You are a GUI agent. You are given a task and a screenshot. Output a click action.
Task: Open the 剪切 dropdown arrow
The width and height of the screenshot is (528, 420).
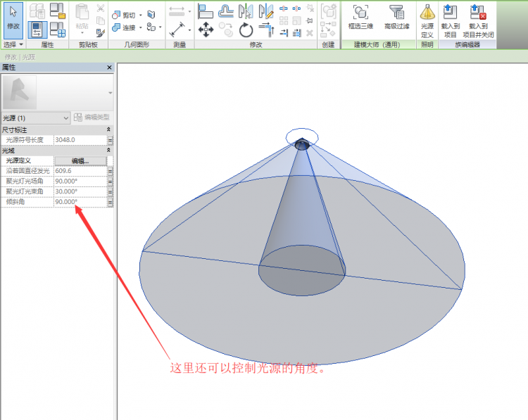click(x=141, y=15)
